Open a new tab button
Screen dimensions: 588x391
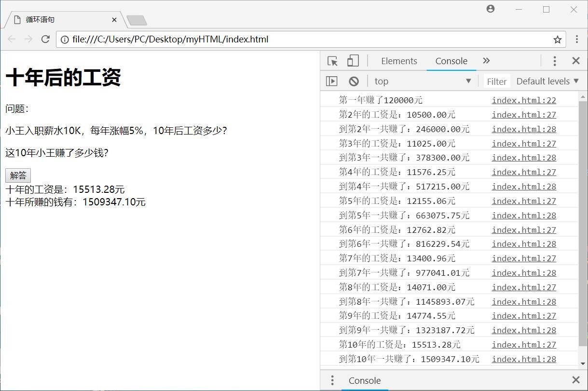pos(137,20)
